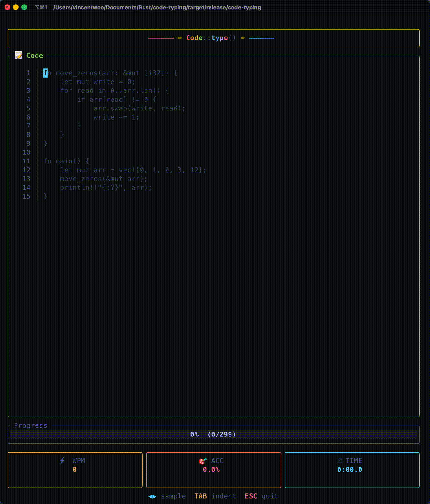Click the highlighted cursor on line 1
This screenshot has width=430, height=504.
[45, 73]
